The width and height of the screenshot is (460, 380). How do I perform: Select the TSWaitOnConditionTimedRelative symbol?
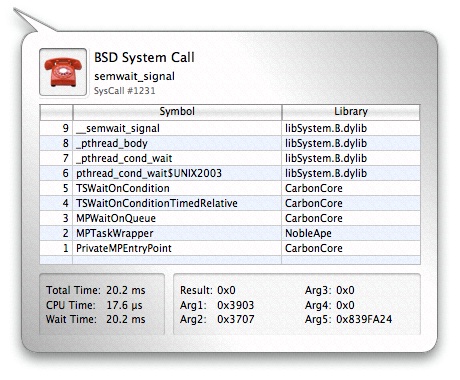click(x=157, y=203)
